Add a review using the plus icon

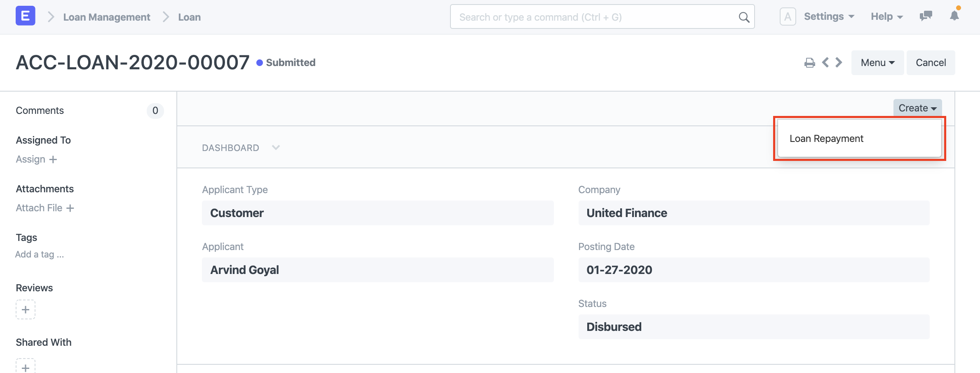(26, 309)
